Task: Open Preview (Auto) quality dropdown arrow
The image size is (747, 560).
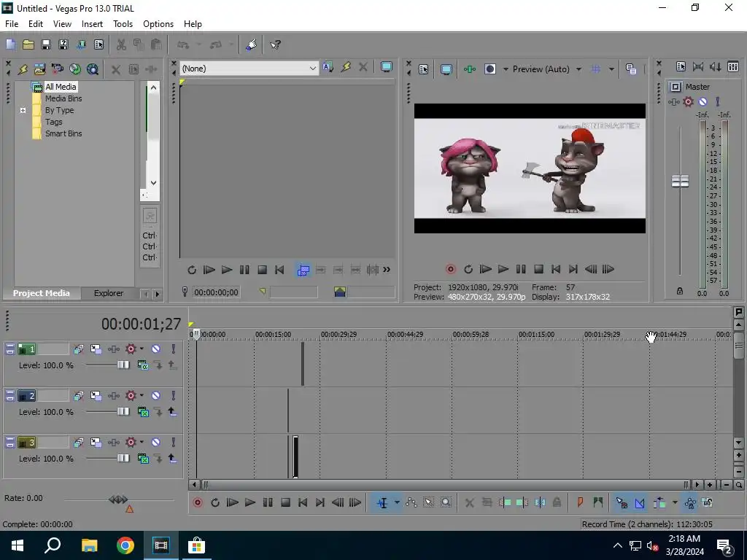Action: pos(578,69)
